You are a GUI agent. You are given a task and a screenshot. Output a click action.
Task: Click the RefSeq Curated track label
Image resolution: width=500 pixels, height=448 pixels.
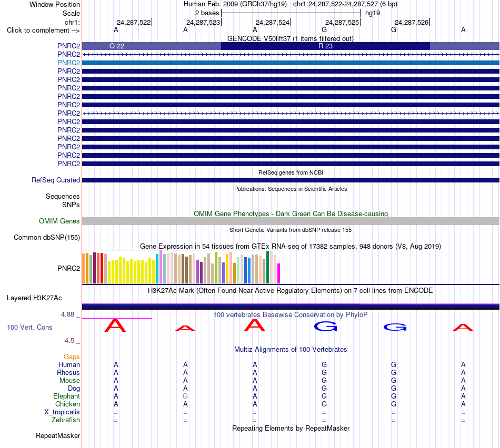(56, 180)
